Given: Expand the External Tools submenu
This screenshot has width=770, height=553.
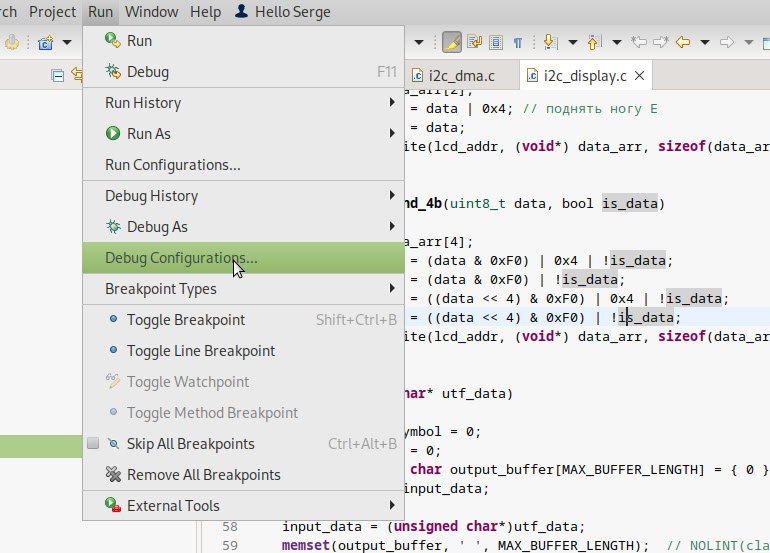Looking at the screenshot, I should point(243,505).
